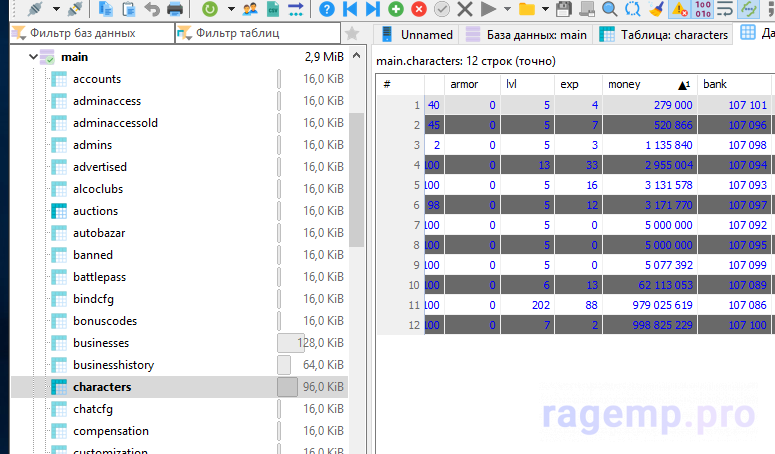
Task: Toggle the favorites star beside table filter
Action: 351,34
